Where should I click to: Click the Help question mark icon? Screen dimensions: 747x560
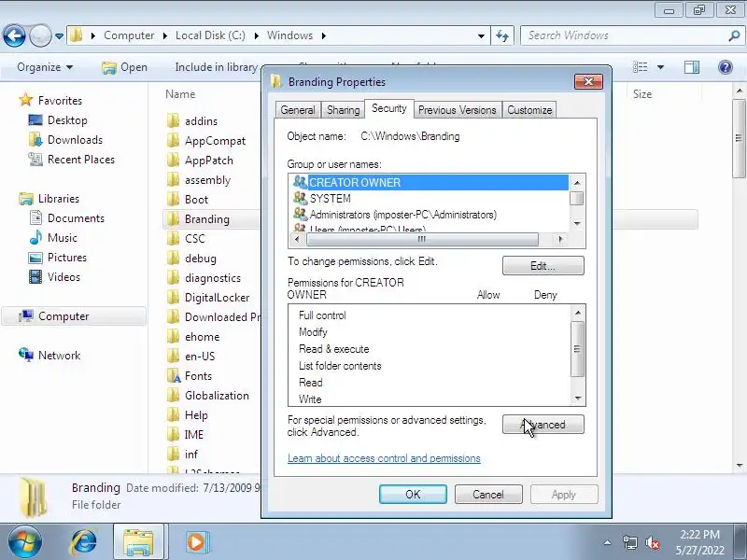pos(726,67)
